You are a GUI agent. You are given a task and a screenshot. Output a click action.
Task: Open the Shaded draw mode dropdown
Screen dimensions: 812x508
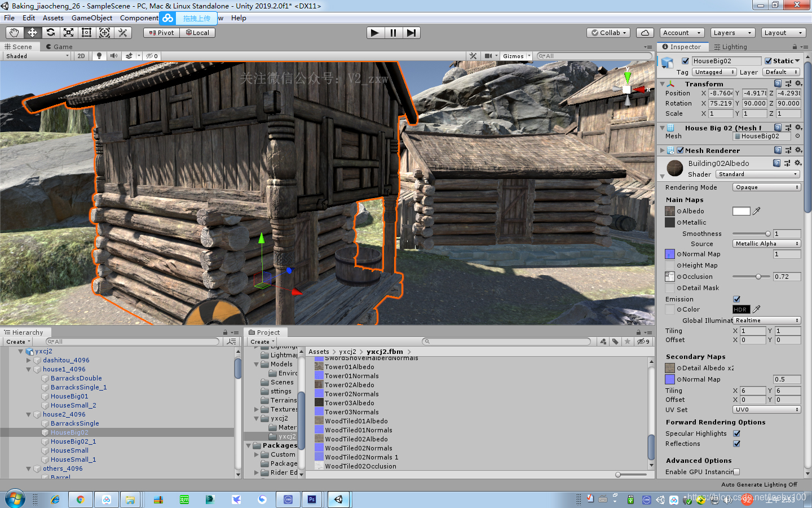tap(37, 56)
